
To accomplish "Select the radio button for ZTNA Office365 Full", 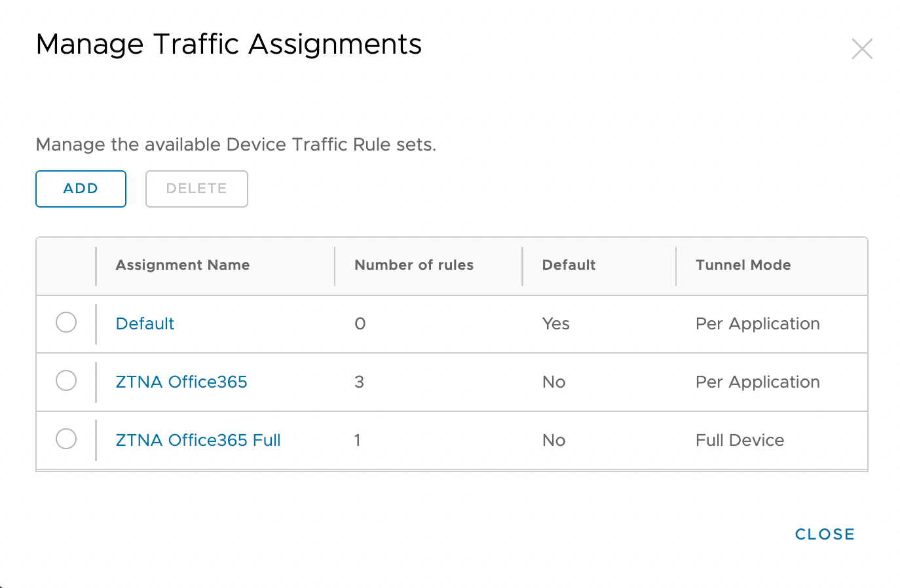I will (x=66, y=439).
